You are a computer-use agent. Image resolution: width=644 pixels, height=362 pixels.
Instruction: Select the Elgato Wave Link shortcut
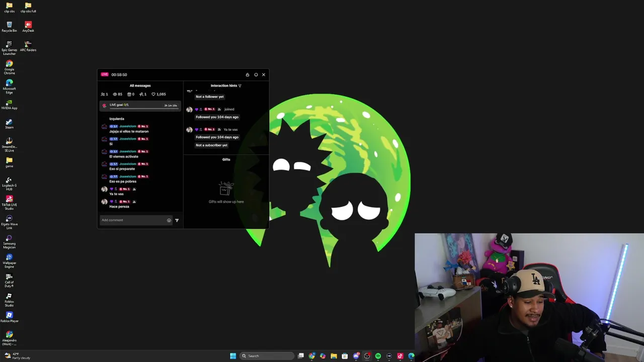[x=9, y=222]
